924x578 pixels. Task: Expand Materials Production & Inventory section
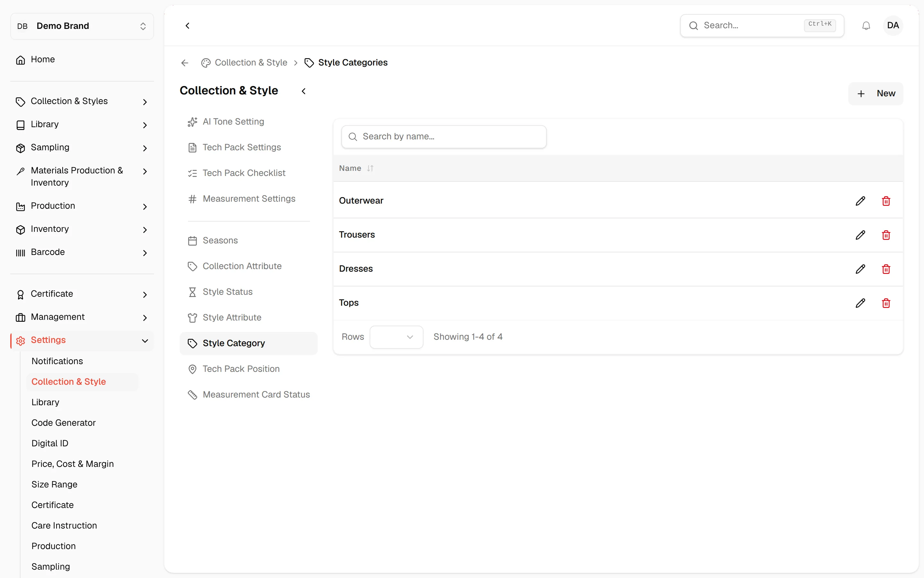[145, 171]
